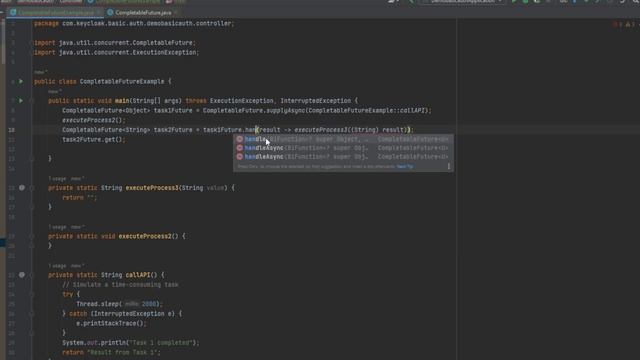
Task: Run main method using gutter play icon
Action: [x=21, y=100]
